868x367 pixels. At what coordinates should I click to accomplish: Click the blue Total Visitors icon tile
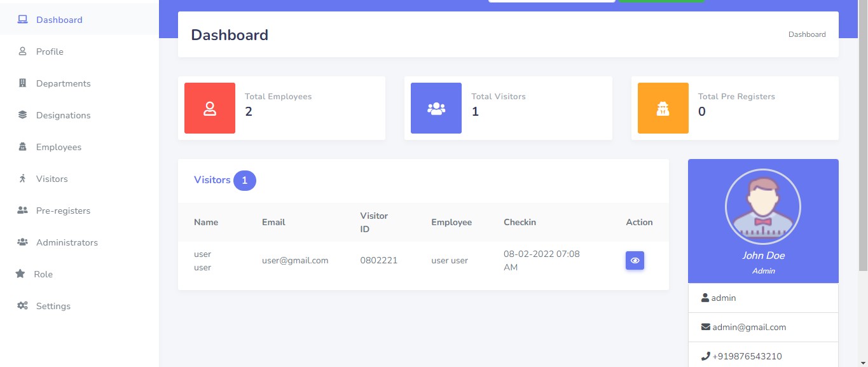[436, 108]
